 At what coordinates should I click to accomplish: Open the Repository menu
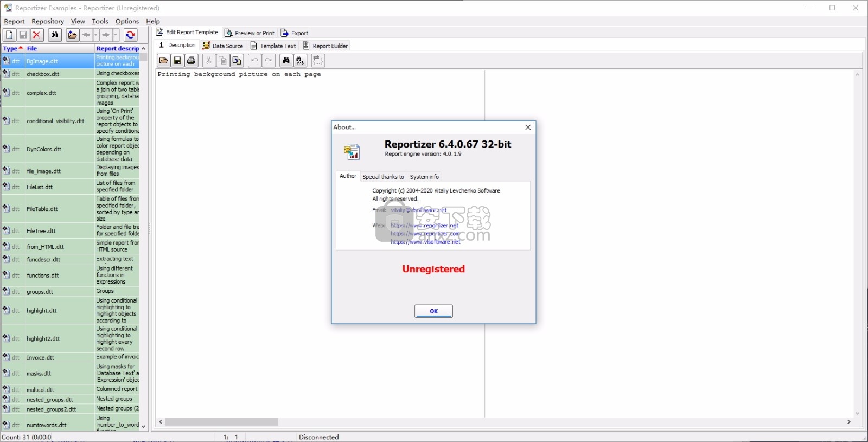point(48,21)
